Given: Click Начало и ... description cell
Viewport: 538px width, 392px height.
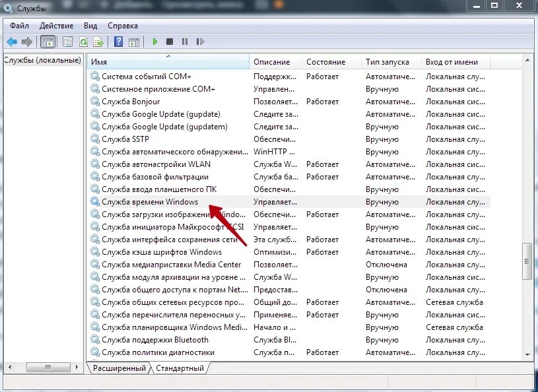Looking at the screenshot, I should pos(275,327).
